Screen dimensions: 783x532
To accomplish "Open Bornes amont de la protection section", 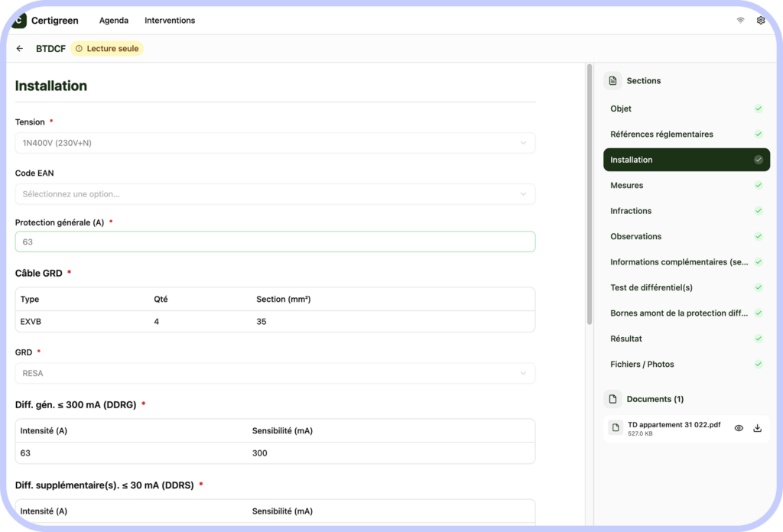I will 687,313.
